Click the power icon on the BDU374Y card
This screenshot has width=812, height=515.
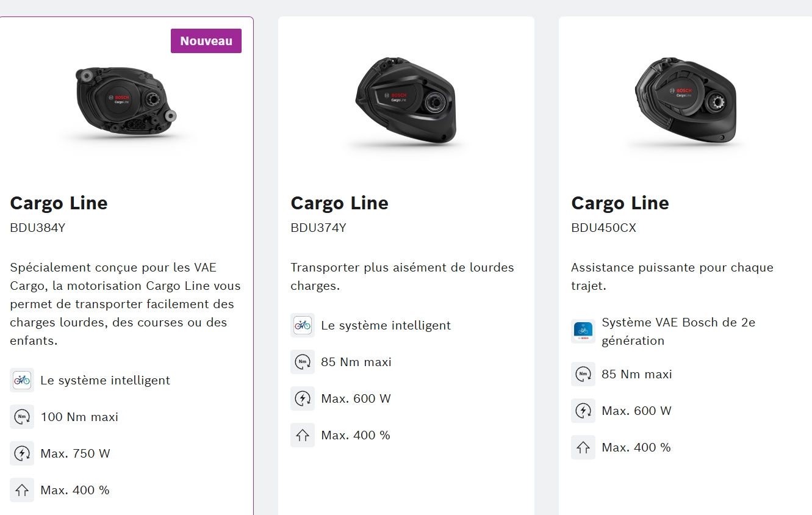tap(303, 398)
